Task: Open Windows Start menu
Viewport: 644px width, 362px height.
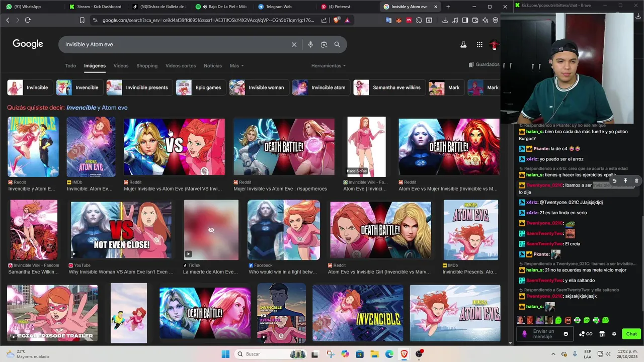Action: (x=225, y=354)
